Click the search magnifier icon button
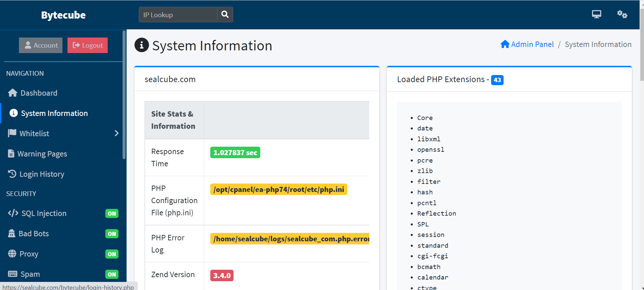Viewport: 644px width, 290px height. coord(225,15)
